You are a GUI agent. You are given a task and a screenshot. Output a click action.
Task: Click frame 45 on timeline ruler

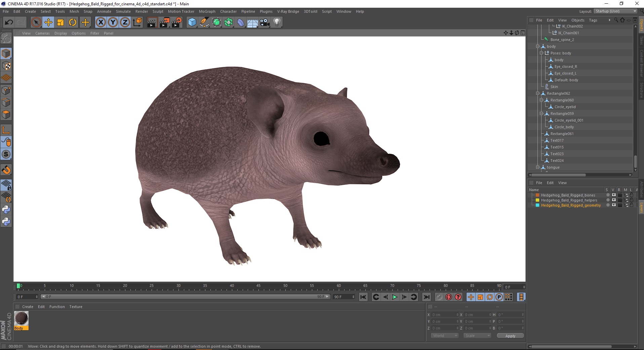(258, 287)
